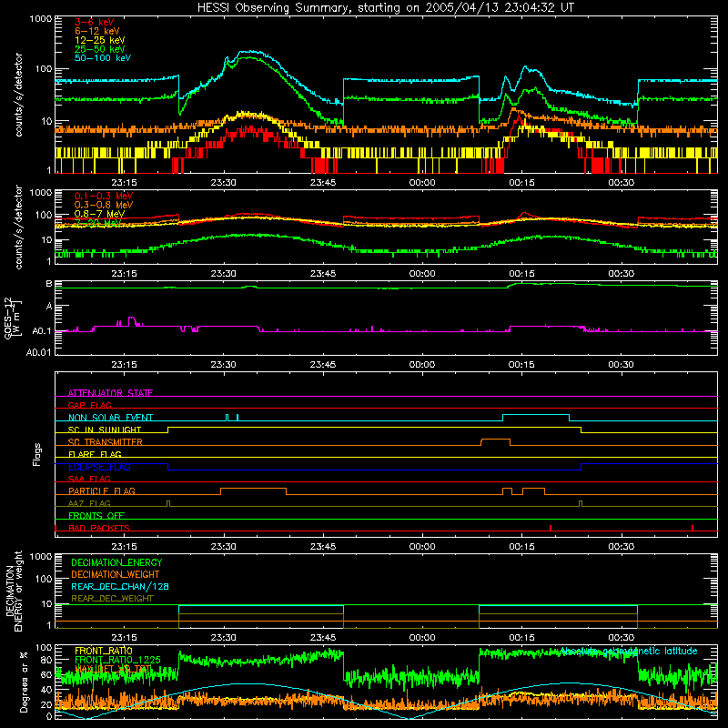This screenshot has width=728, height=728.
Task: Click the GOES-12 axis label
Action: [13, 318]
